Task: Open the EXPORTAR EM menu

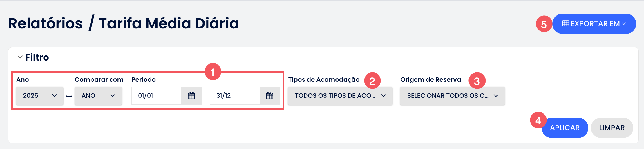Action: [594, 24]
